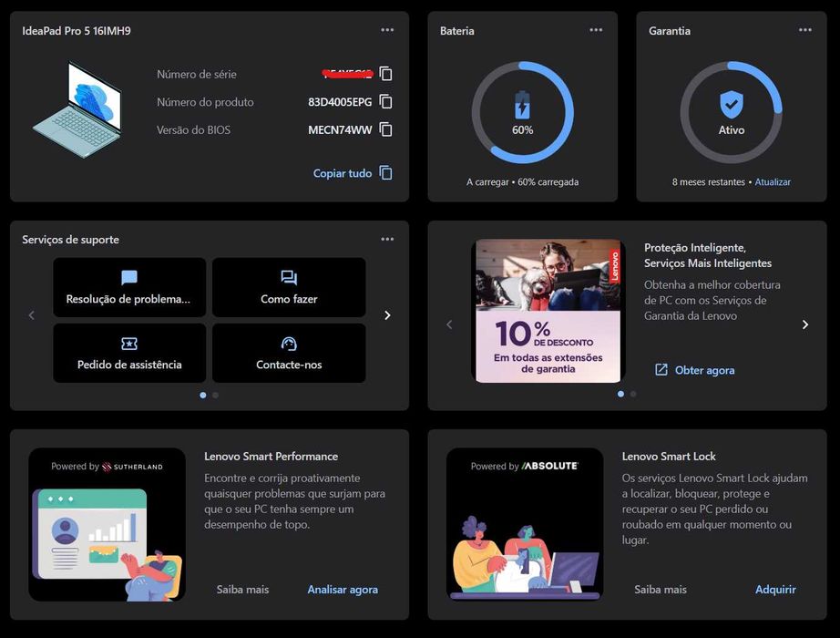Viewport: 840px width, 638px height.
Task: Copy the product number 83D4005EPG
Action: click(385, 101)
